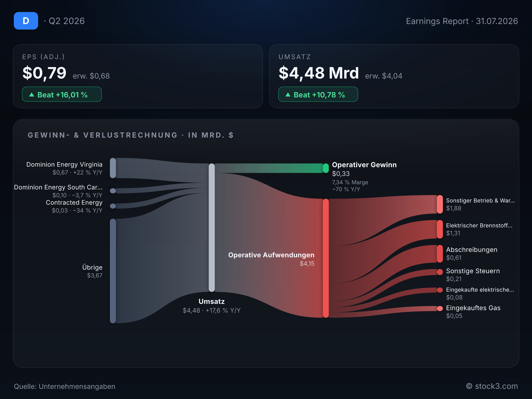Click the green arrow in EPS beat badge

(x=32, y=95)
